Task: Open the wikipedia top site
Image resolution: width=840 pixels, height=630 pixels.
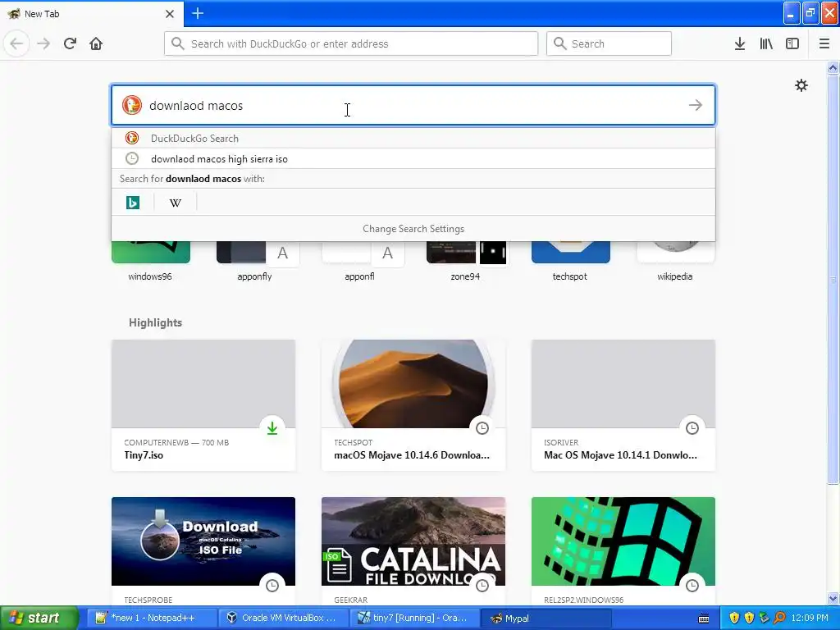Action: tap(675, 262)
